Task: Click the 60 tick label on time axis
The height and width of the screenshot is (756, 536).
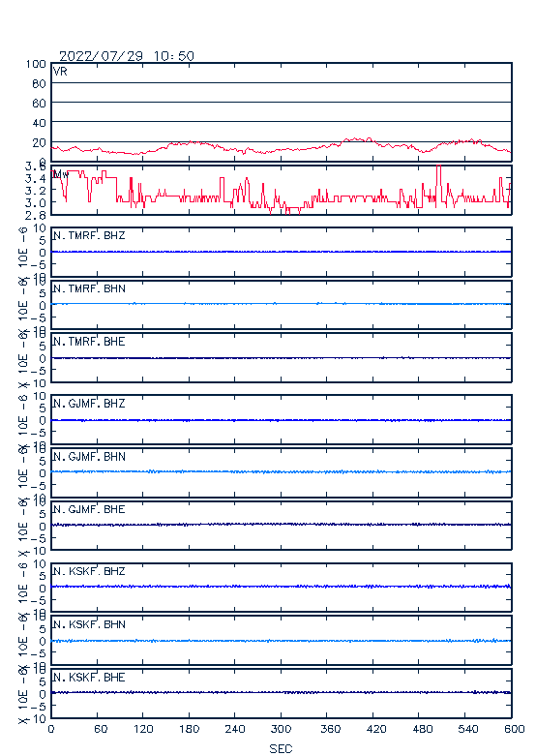Action: tap(101, 729)
